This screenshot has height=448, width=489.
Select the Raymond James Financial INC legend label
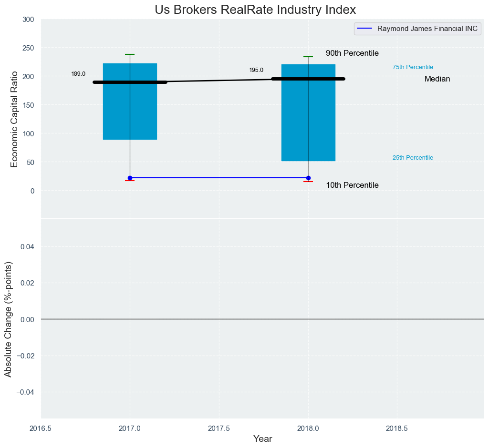coord(427,29)
